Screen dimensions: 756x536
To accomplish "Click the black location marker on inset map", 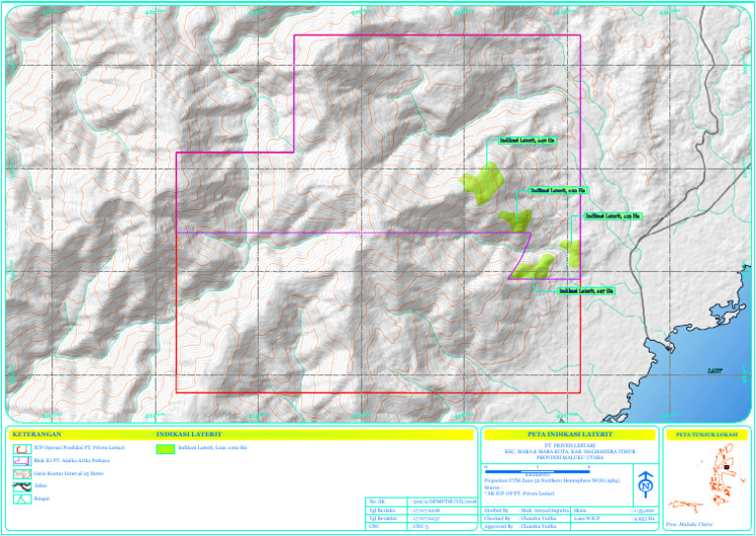I will click(x=726, y=467).
